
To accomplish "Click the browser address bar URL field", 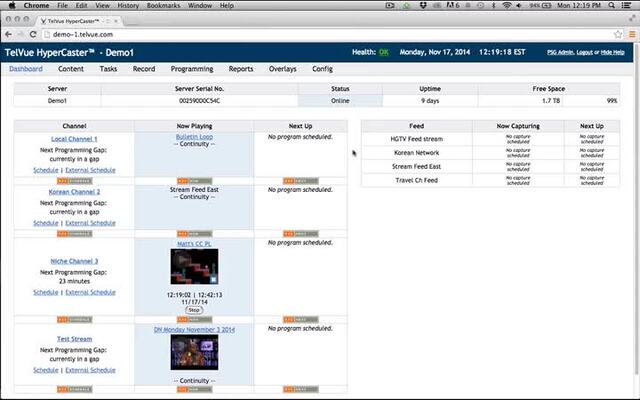I will (300, 33).
